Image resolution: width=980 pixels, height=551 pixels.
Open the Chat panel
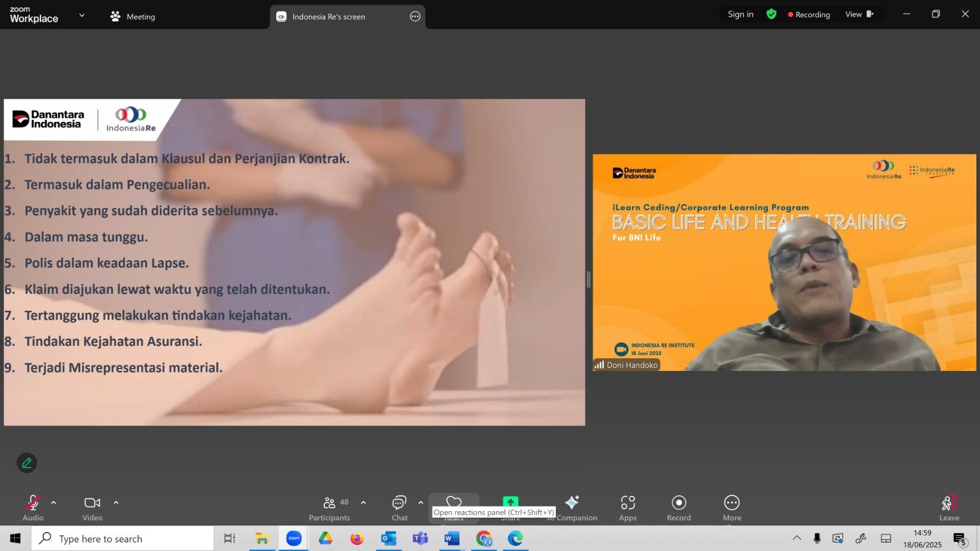click(x=399, y=508)
